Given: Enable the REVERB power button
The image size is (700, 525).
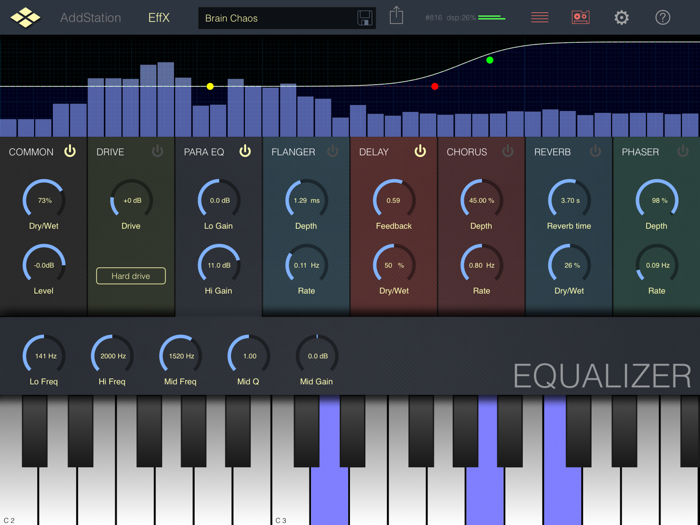Looking at the screenshot, I should [595, 151].
